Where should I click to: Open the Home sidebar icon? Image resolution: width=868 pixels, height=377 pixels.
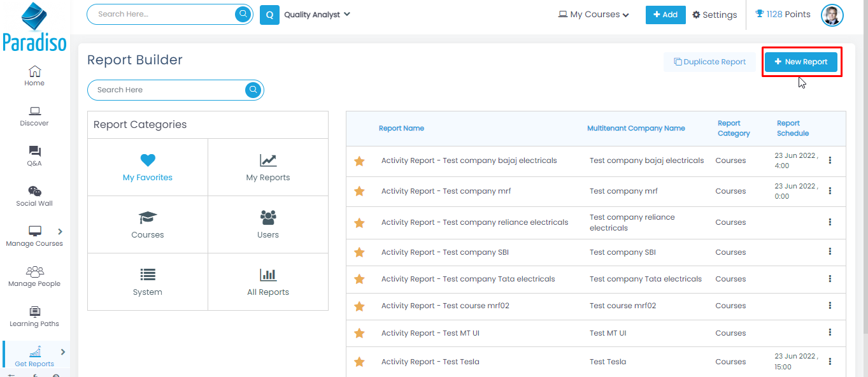34,75
